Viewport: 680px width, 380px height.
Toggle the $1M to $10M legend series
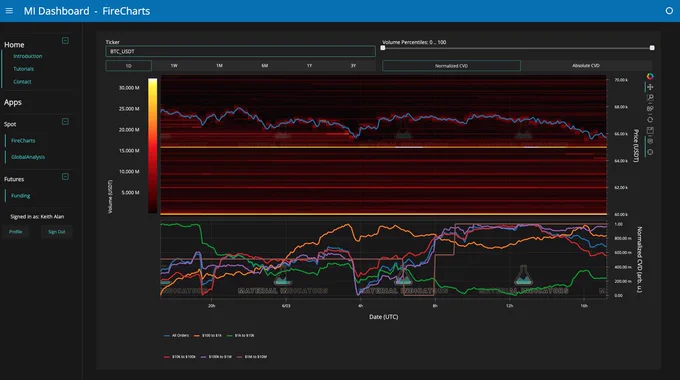point(252,357)
